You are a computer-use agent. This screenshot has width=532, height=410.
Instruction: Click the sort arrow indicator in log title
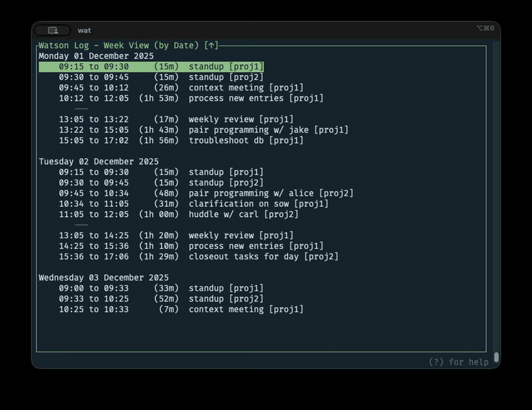click(x=211, y=45)
